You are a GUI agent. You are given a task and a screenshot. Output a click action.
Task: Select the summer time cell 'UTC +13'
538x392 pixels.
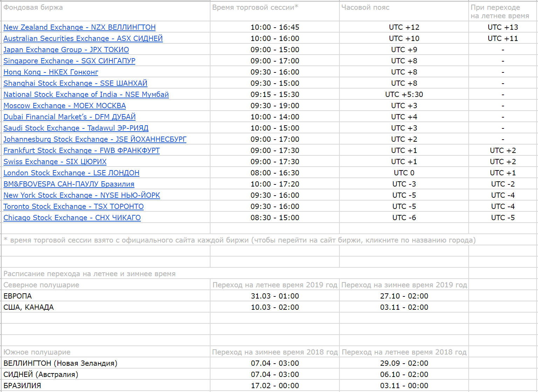[503, 27]
